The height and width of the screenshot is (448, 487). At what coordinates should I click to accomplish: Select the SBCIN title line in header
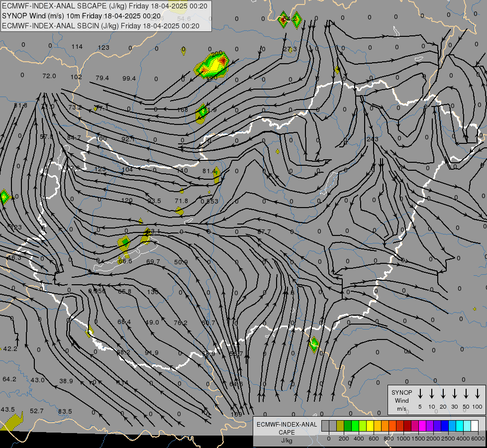pyautogui.click(x=100, y=26)
